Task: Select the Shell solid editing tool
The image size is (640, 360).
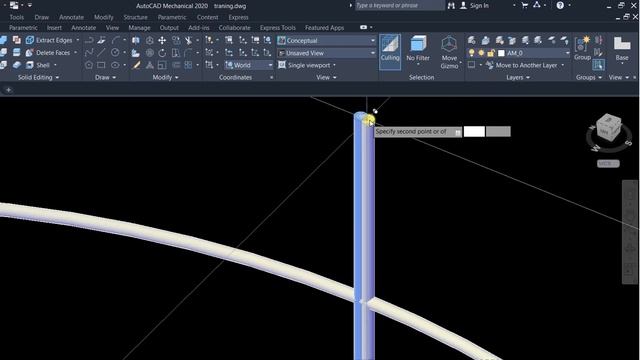Action: tap(38, 65)
